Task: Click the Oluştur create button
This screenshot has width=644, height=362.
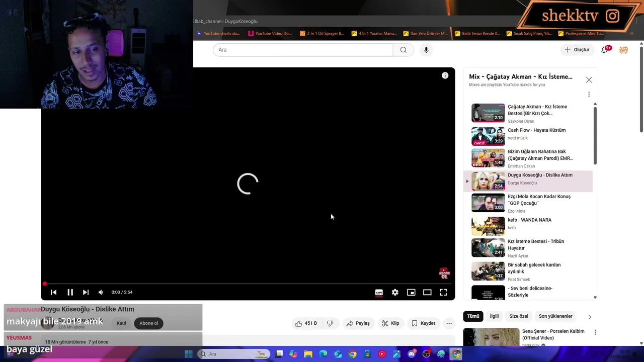Action: point(577,50)
